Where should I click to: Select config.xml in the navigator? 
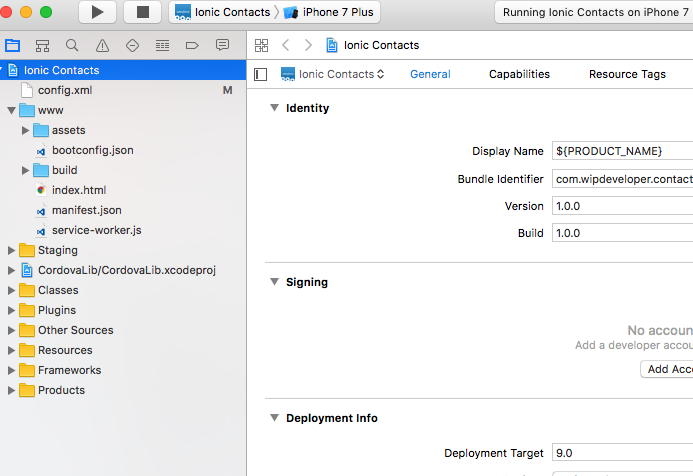pos(123,90)
